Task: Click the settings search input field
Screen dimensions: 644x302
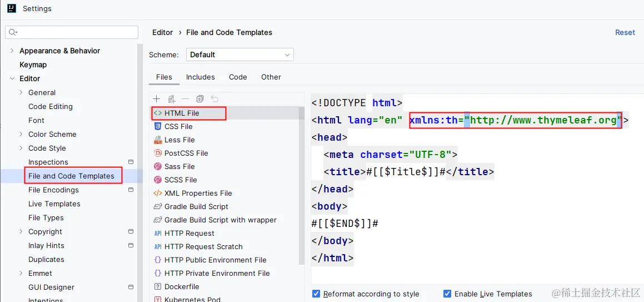Action: 72,32
